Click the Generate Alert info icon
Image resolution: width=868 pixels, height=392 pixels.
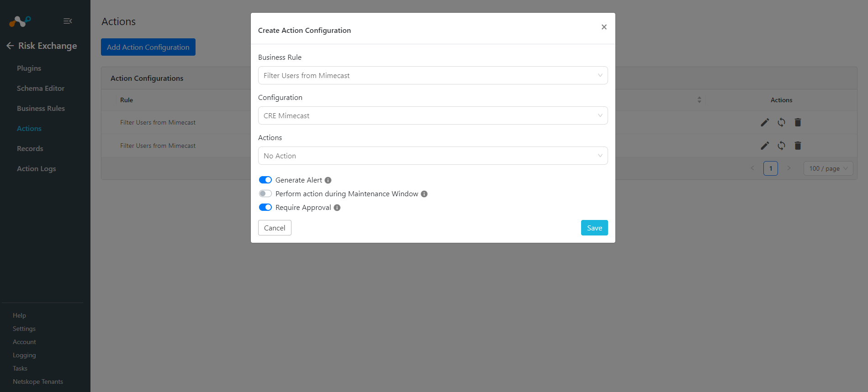pos(328,180)
